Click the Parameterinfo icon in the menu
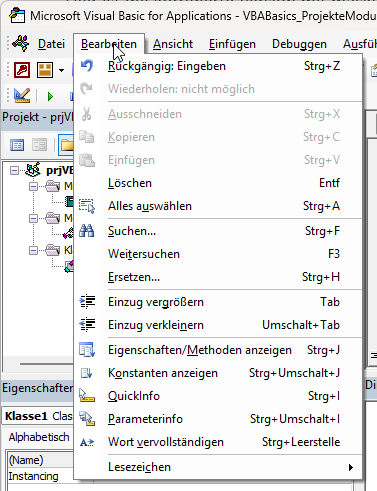This screenshot has width=377, height=491. (87, 419)
